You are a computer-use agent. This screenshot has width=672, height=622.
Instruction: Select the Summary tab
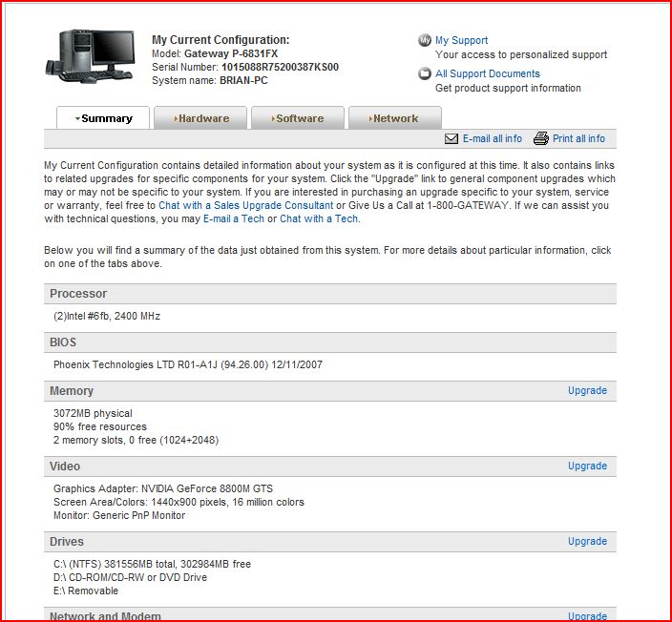pos(103,117)
